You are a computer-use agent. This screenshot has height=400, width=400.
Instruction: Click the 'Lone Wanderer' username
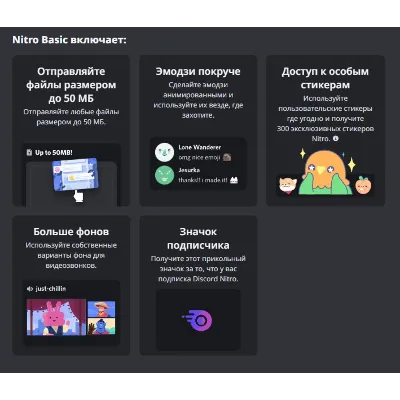(200, 147)
